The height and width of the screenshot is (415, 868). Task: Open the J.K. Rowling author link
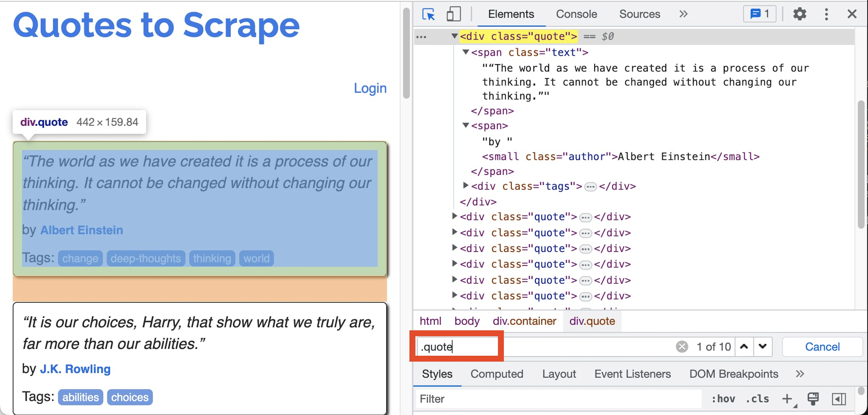tap(75, 369)
